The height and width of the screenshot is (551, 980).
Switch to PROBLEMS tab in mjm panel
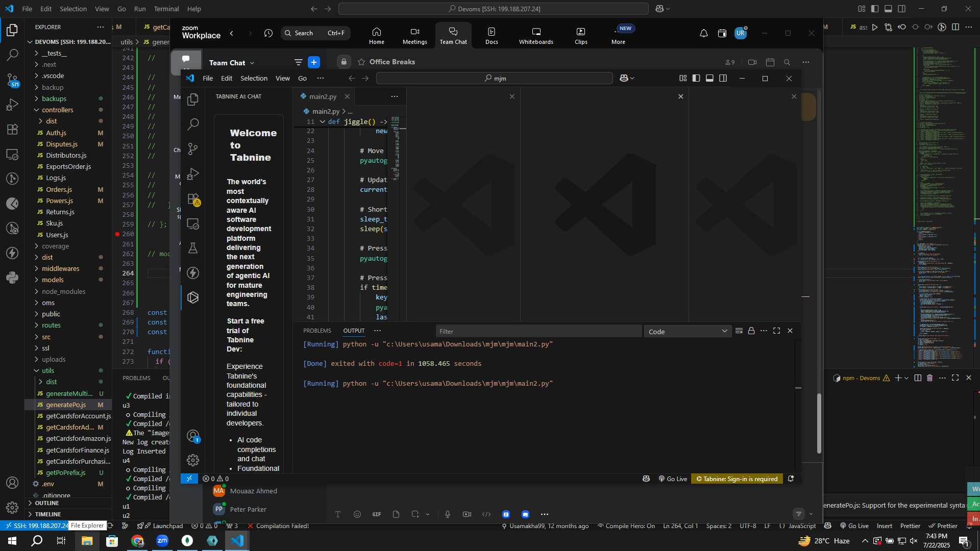coord(317,331)
